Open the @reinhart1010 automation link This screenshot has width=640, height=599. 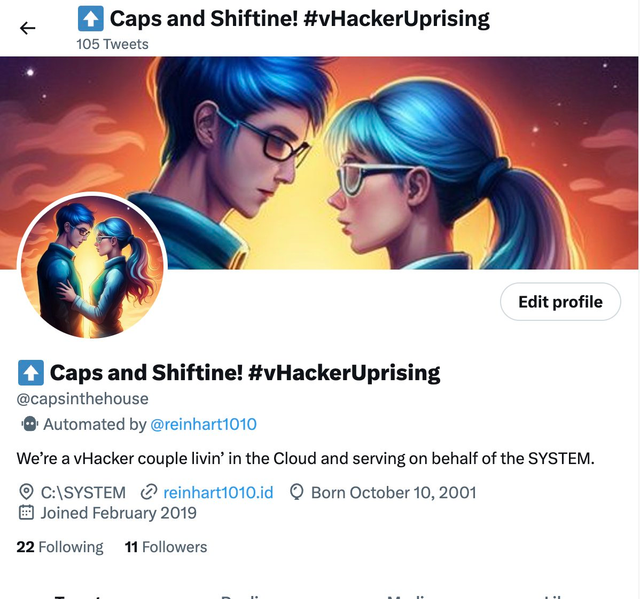point(203,424)
